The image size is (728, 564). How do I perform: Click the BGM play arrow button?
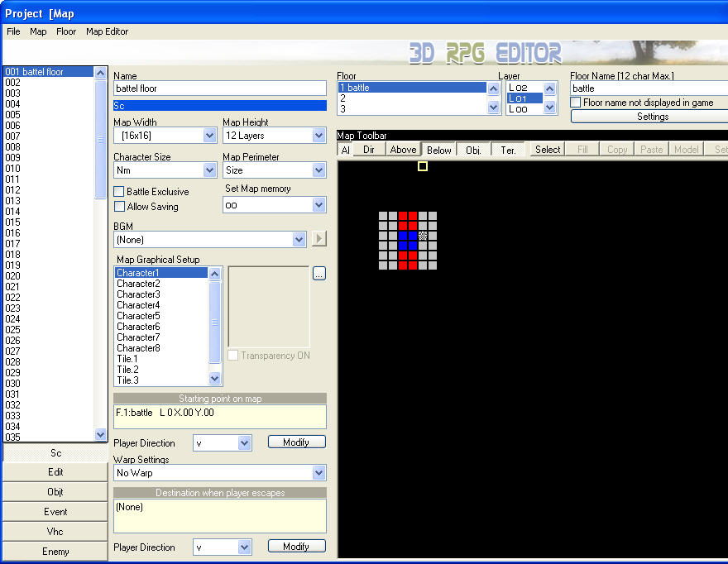(x=318, y=239)
